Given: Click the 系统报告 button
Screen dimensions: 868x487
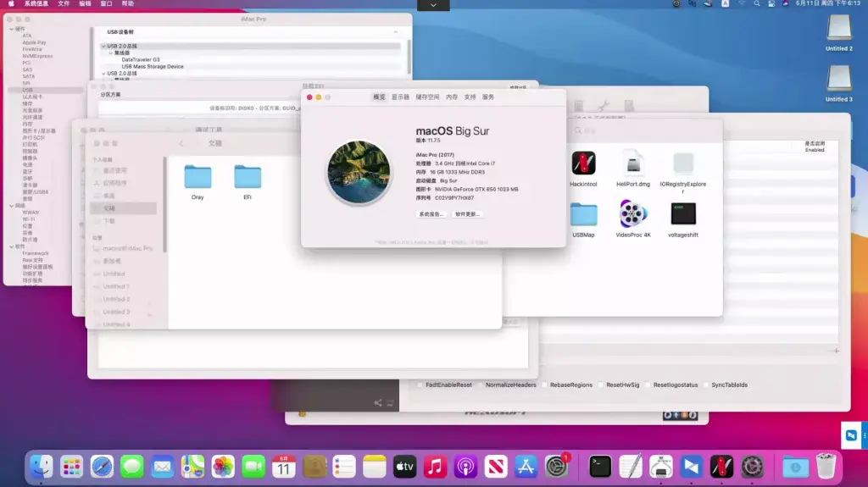Looking at the screenshot, I should click(431, 214).
